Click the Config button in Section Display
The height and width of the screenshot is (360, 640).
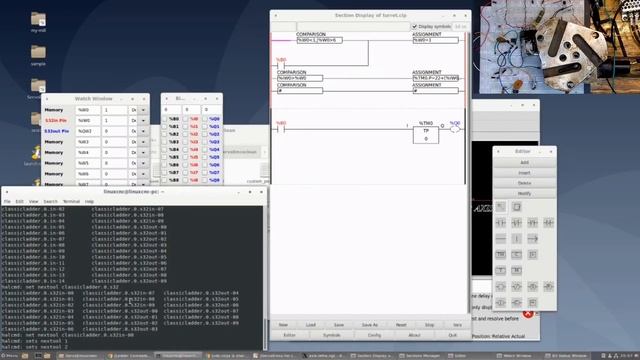coord(374,335)
